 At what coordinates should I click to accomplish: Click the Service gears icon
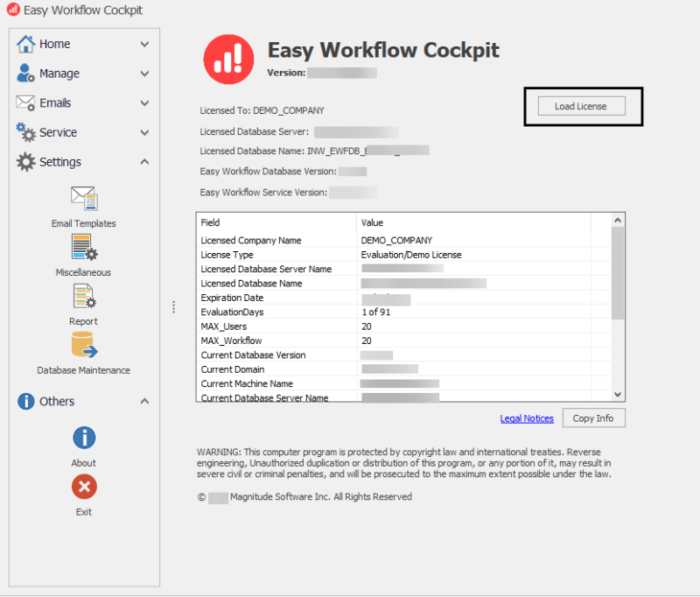coord(26,132)
